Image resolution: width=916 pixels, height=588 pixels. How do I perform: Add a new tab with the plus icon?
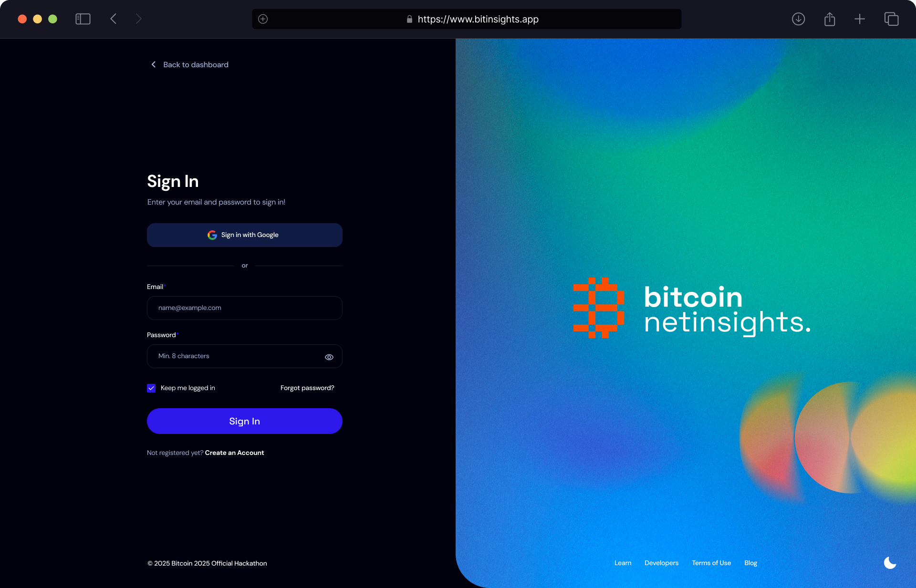coord(860,19)
